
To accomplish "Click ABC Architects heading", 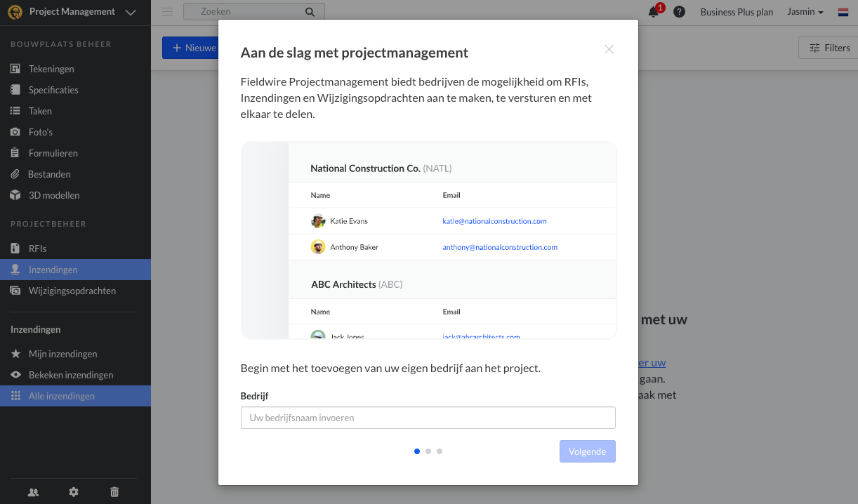I will (343, 284).
